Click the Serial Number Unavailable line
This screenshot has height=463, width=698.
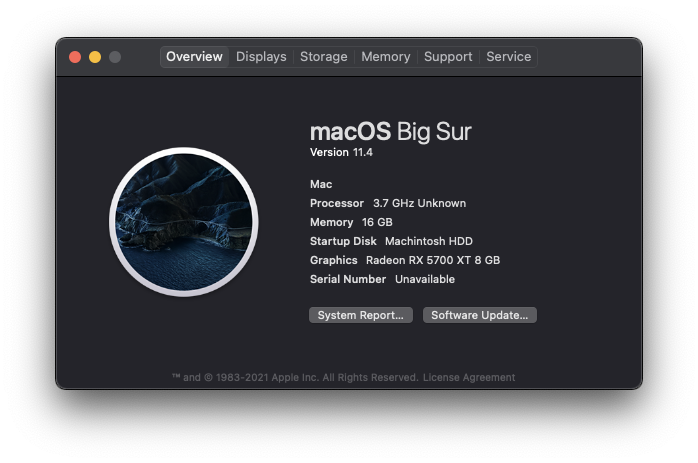coord(382,279)
